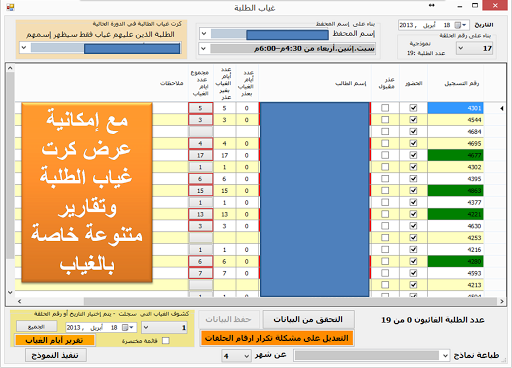The height and width of the screenshot is (368, 512).
Task: Click the grid's vertical scroll down arrow
Action: tap(10, 292)
